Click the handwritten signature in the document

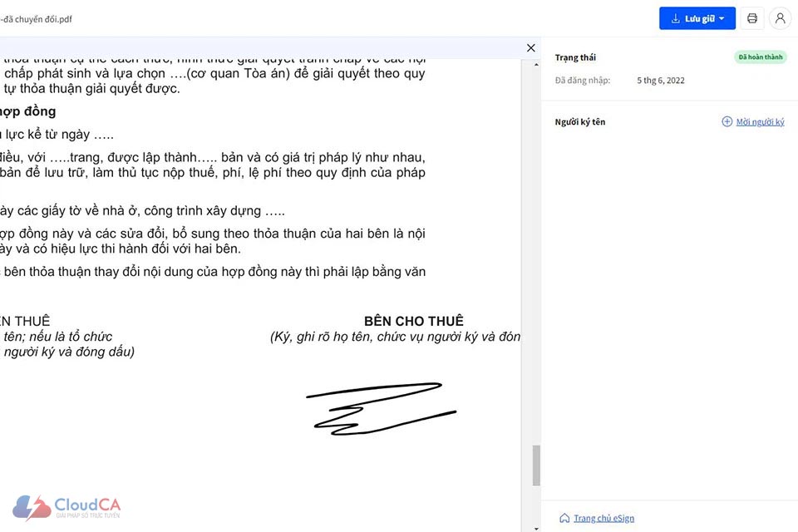point(381,408)
